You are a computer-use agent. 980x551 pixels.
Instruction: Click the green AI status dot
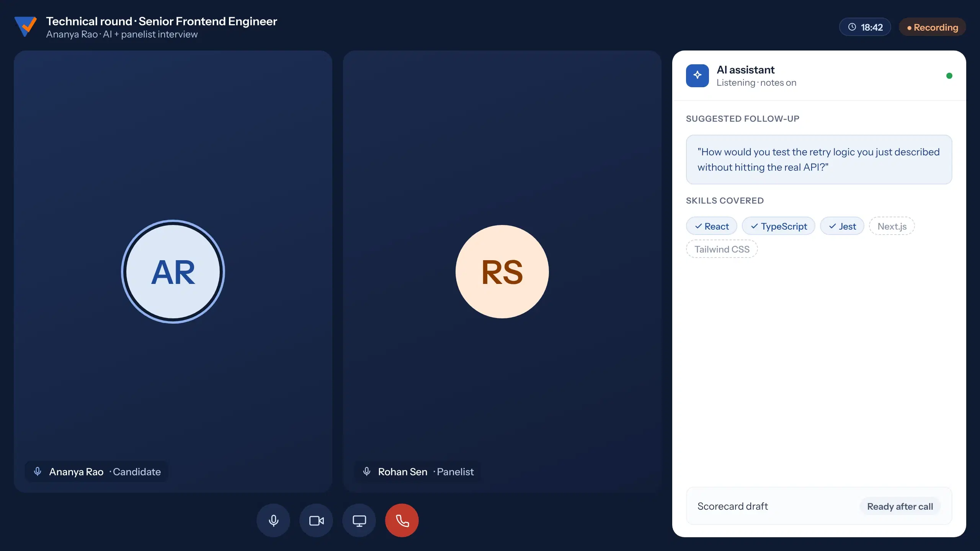(949, 76)
